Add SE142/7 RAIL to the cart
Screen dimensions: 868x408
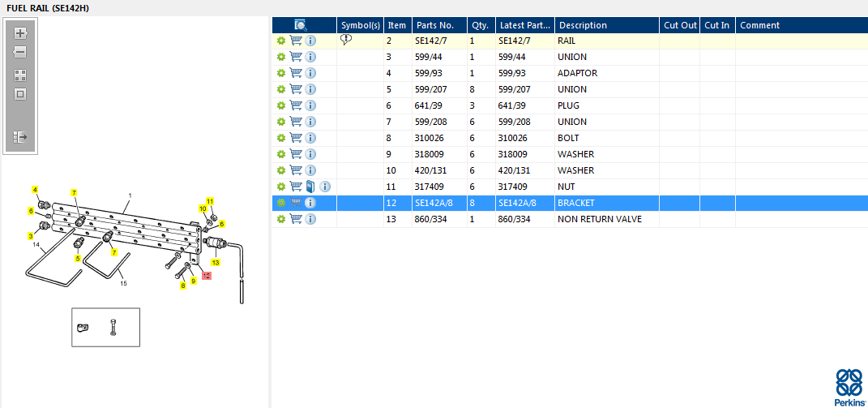click(x=296, y=41)
